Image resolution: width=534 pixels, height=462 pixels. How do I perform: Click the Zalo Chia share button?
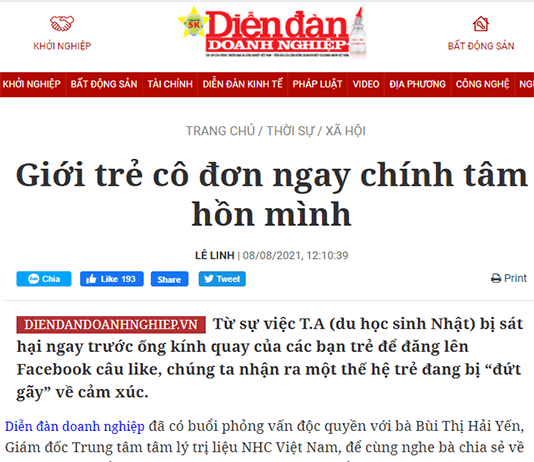[44, 279]
